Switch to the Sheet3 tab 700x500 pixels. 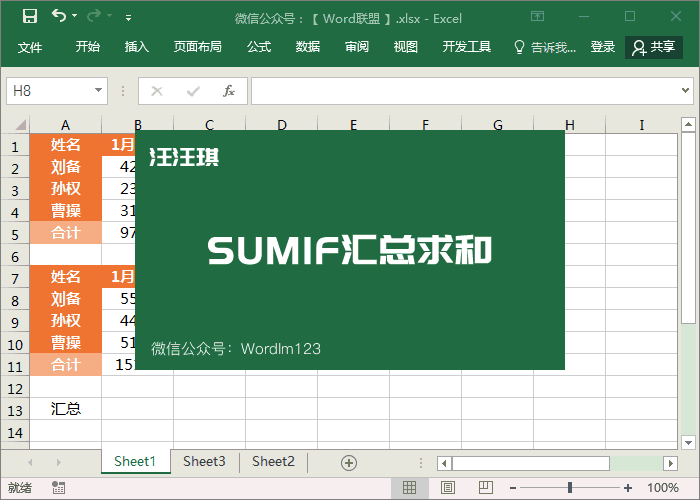[x=204, y=461]
